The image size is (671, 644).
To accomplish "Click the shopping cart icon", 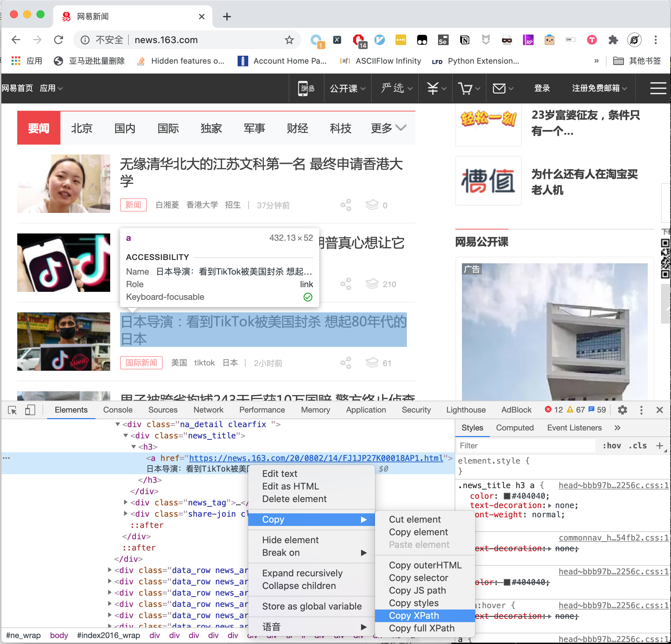I will (x=465, y=89).
